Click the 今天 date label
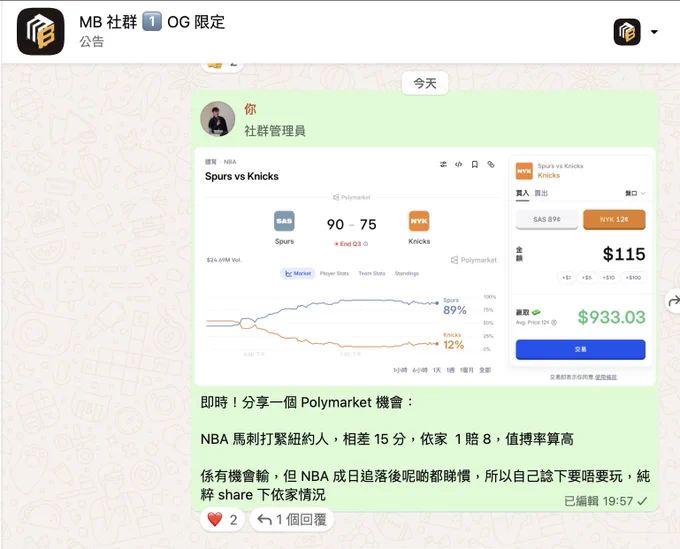This screenshot has height=549, width=680. coord(425,83)
